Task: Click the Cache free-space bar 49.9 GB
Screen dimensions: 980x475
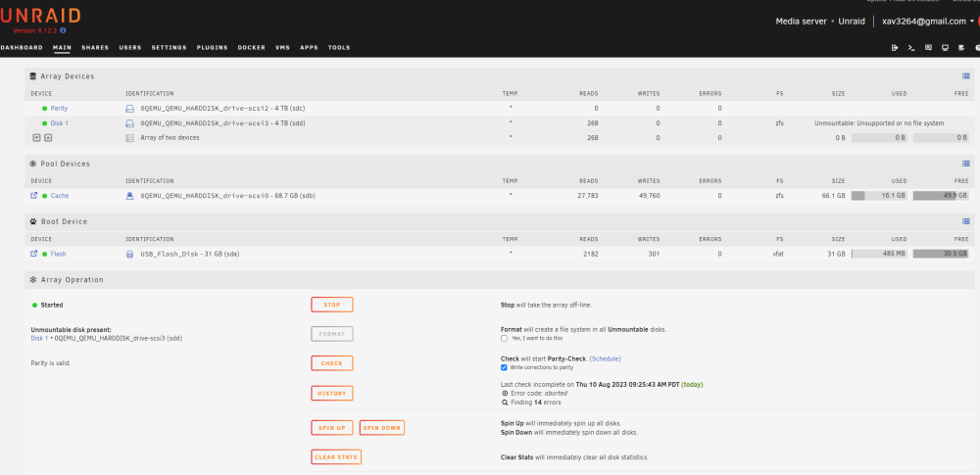Action: 941,196
